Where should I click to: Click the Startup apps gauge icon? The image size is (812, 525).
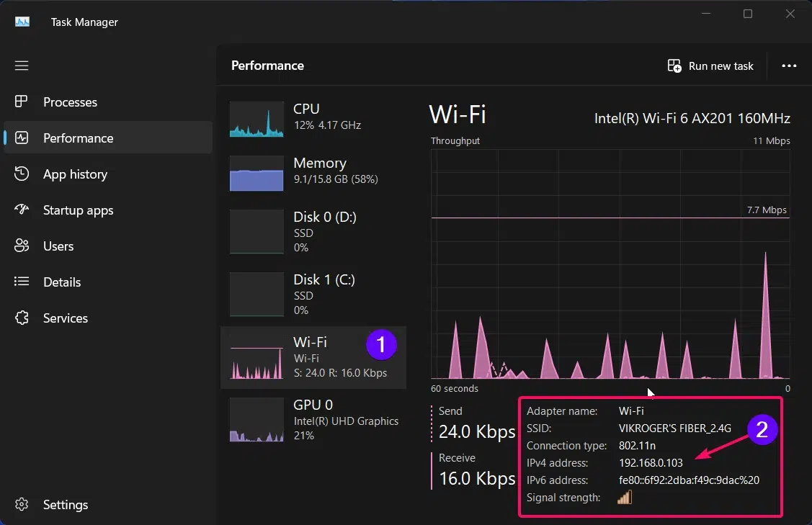[x=21, y=209]
